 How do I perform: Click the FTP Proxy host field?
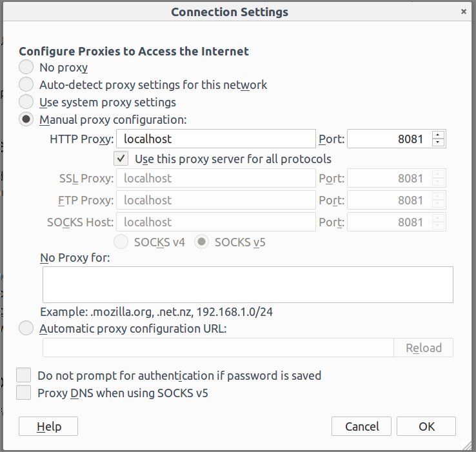coord(216,200)
